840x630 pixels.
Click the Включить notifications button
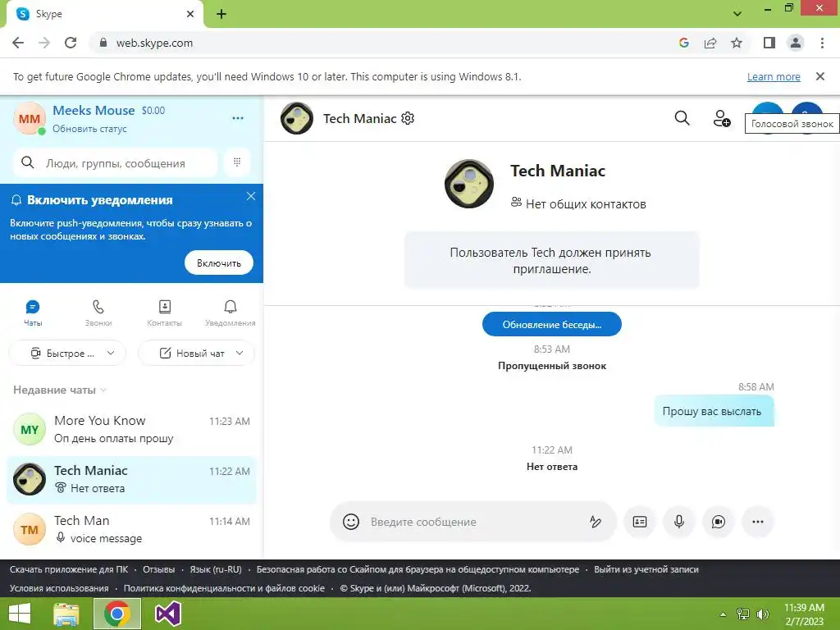tap(218, 263)
